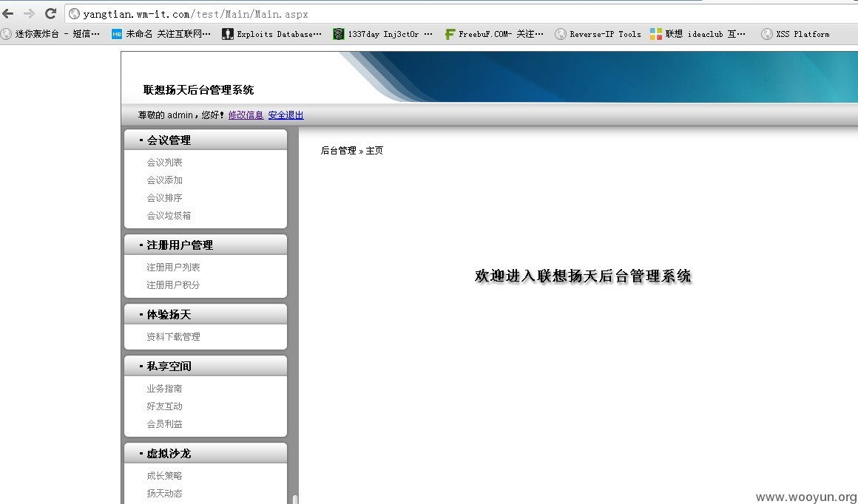Click the browser back arrow

click(8, 13)
